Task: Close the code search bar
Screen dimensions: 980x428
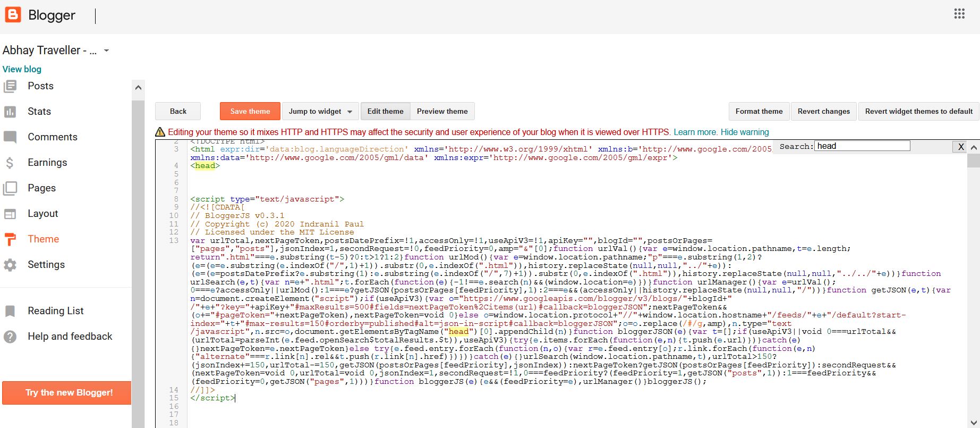Action: pos(960,147)
